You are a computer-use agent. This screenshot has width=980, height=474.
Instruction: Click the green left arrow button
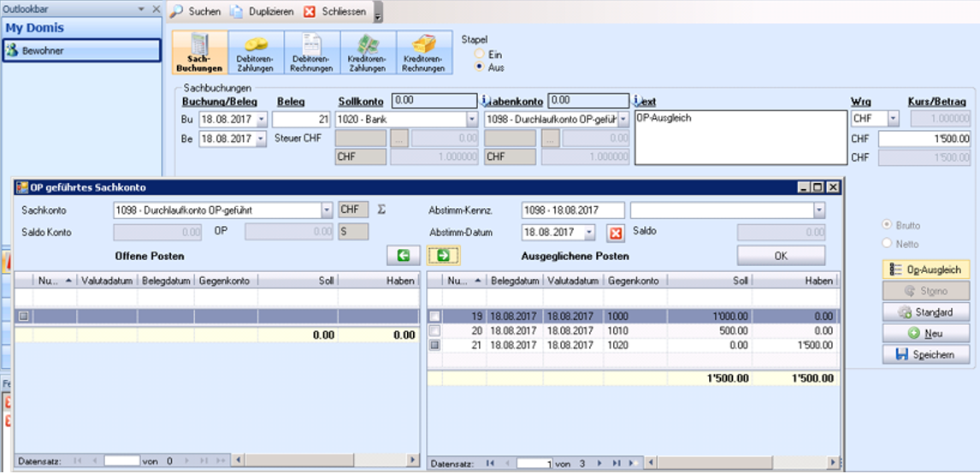[403, 255]
